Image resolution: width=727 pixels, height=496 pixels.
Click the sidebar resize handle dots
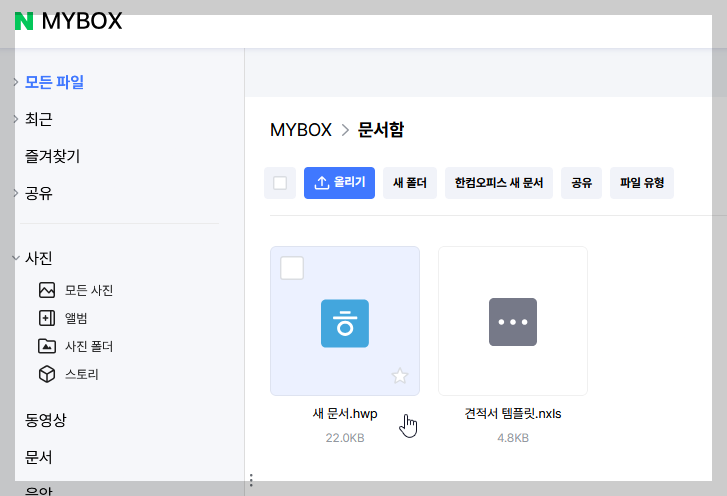[x=251, y=480]
